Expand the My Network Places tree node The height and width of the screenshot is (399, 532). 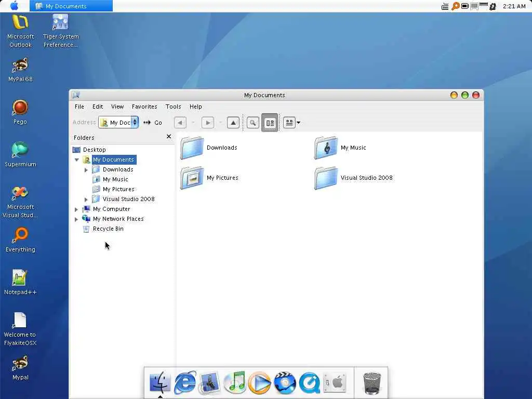point(76,219)
